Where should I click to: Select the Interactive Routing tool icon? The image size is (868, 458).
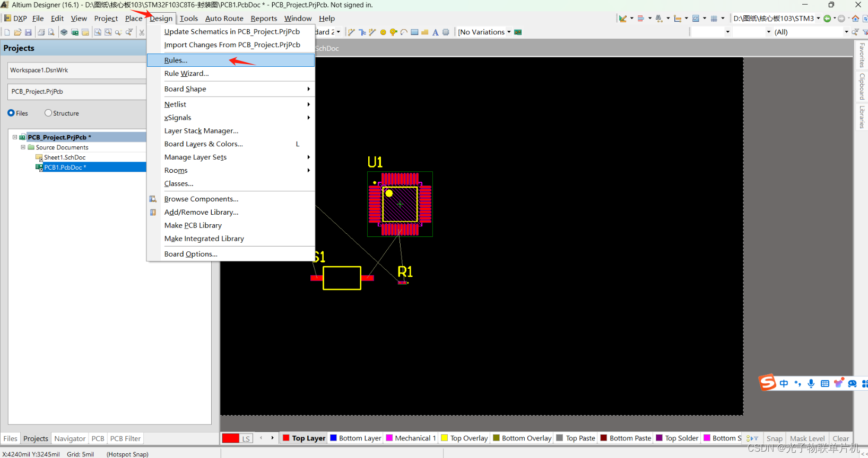[x=351, y=32]
